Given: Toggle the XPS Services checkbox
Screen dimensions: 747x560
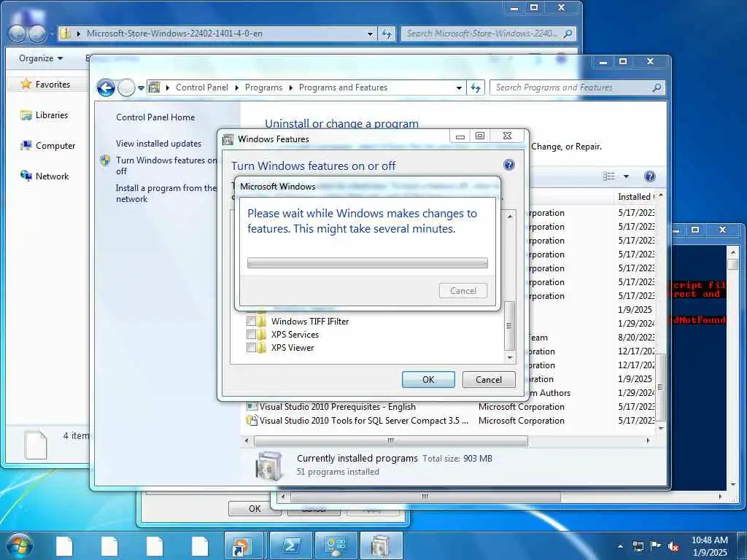Looking at the screenshot, I should pos(251,335).
